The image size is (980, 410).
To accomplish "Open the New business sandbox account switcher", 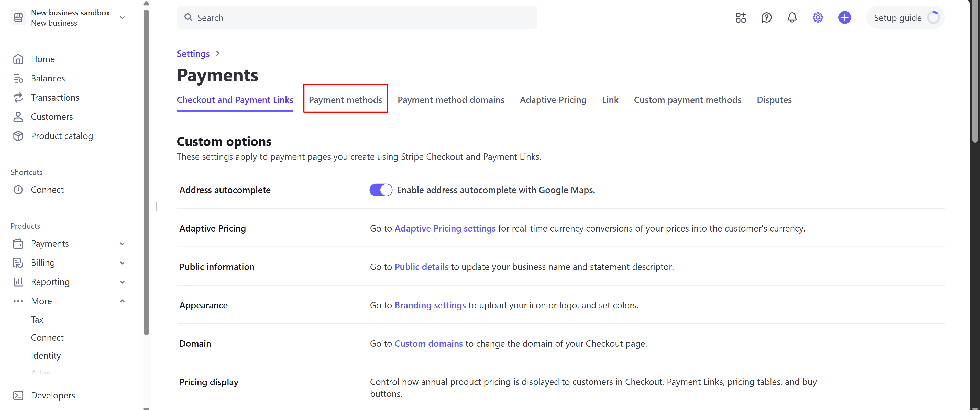I will pos(70,17).
